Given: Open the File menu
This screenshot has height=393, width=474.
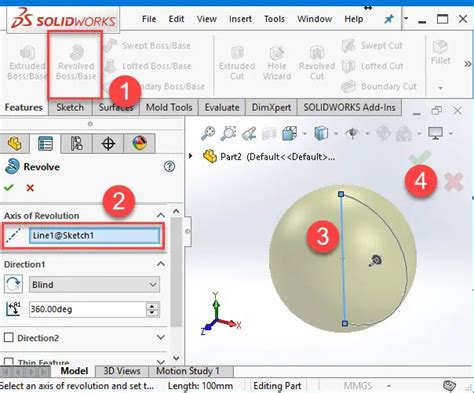Looking at the screenshot, I should 149,19.
